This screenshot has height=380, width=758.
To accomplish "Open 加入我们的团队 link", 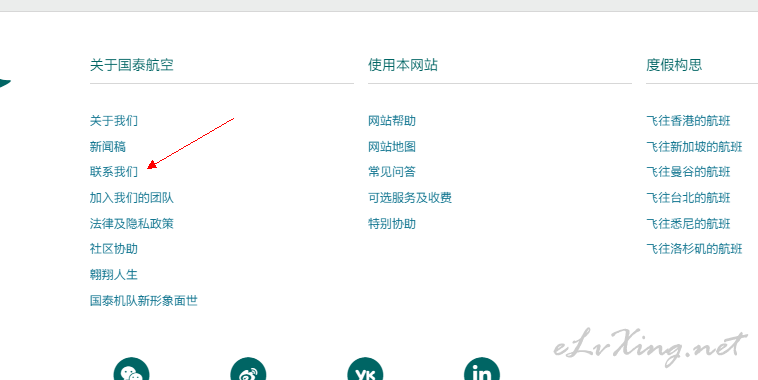I will 131,198.
